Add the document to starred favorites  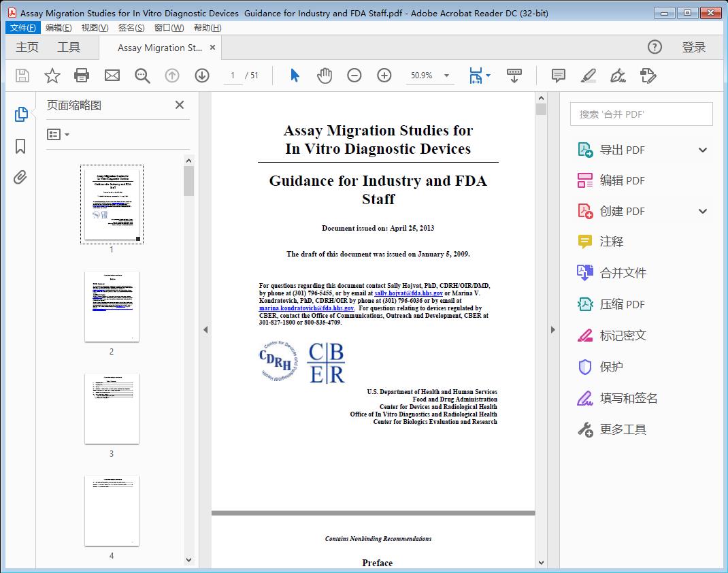point(52,76)
